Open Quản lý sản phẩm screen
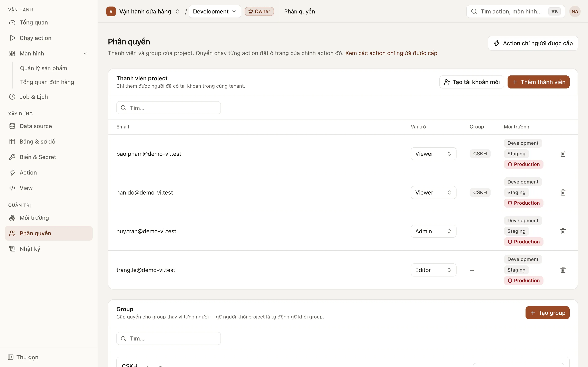The image size is (588, 367). tap(43, 68)
